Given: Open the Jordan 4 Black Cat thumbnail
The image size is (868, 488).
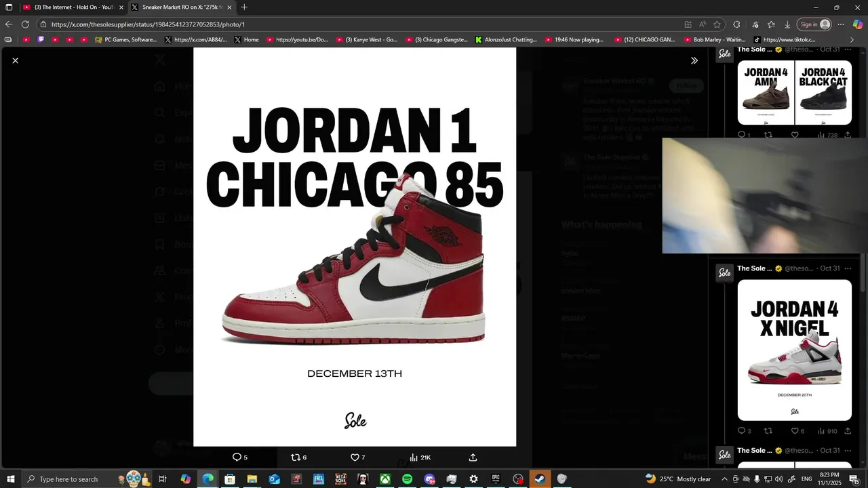Looking at the screenshot, I should pyautogui.click(x=823, y=92).
